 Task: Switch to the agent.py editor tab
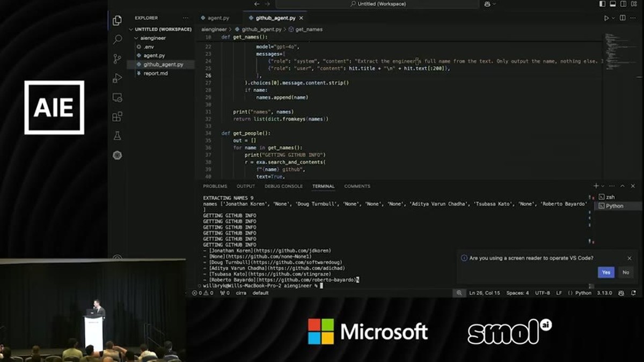(x=218, y=18)
